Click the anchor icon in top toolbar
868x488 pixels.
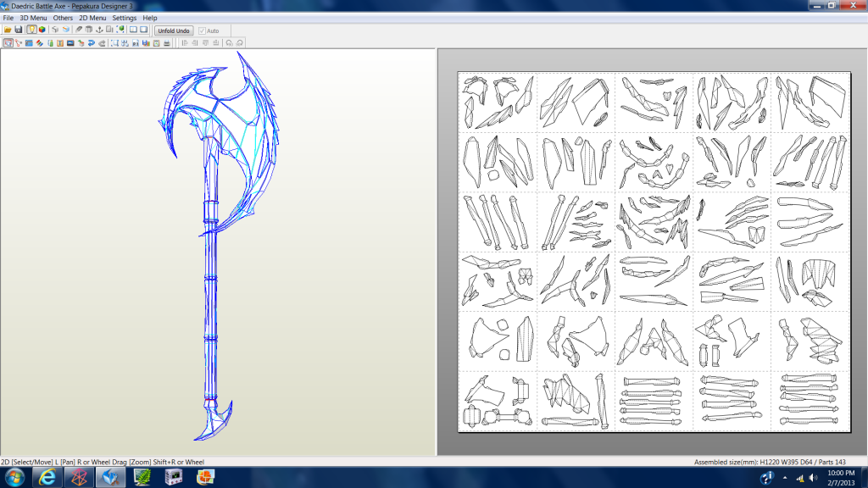point(100,30)
